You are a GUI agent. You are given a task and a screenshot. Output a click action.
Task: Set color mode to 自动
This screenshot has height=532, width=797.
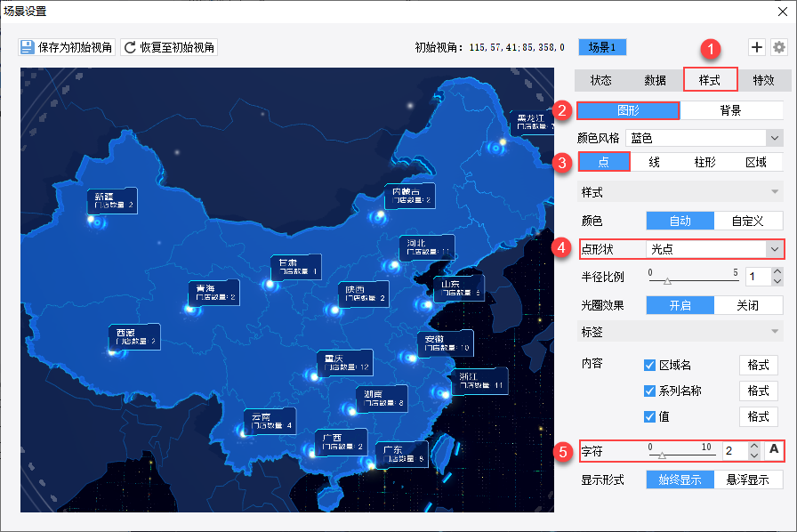point(680,221)
